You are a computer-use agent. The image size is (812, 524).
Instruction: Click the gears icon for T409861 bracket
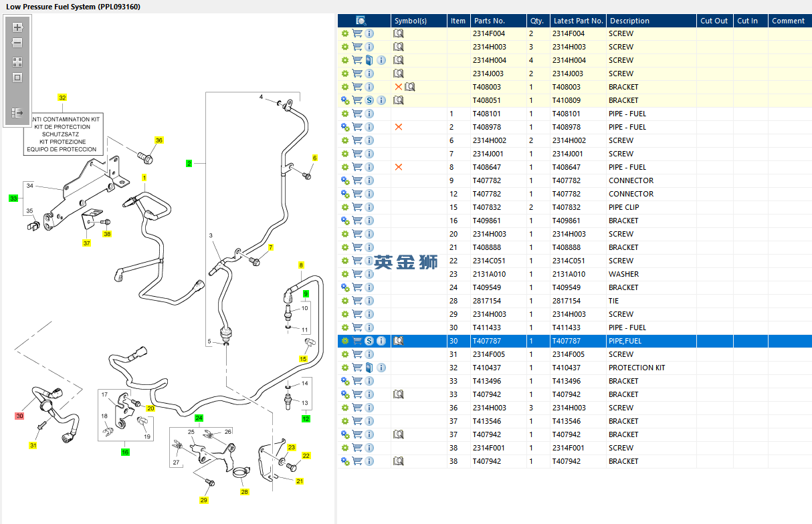coord(345,221)
